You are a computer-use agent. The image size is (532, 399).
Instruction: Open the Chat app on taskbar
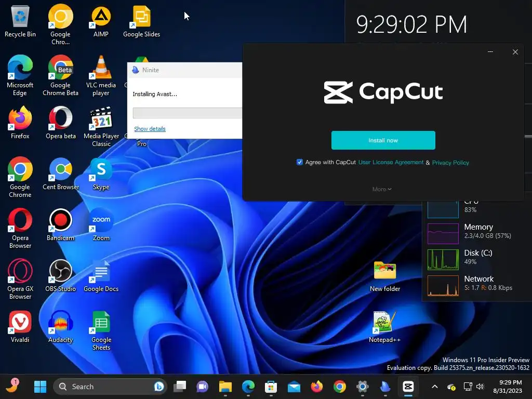click(203, 387)
